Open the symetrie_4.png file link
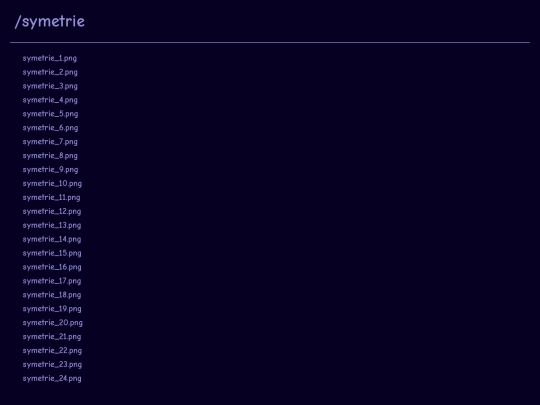This screenshot has width=540, height=405. tap(50, 100)
